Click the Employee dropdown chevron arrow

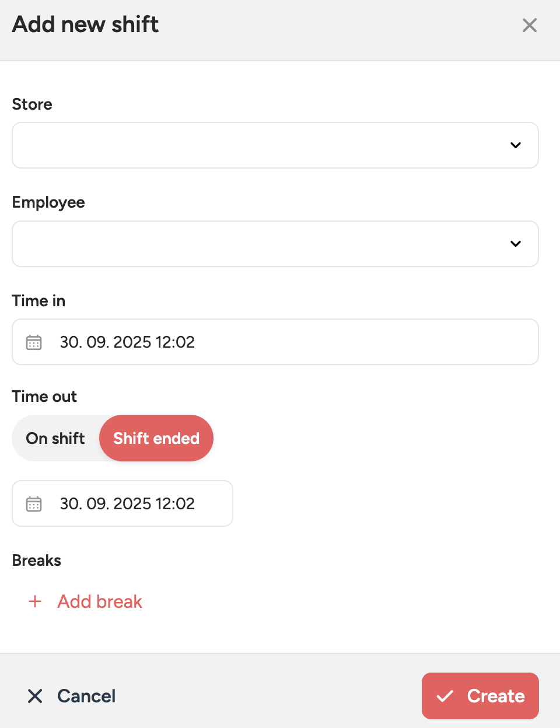click(x=516, y=244)
